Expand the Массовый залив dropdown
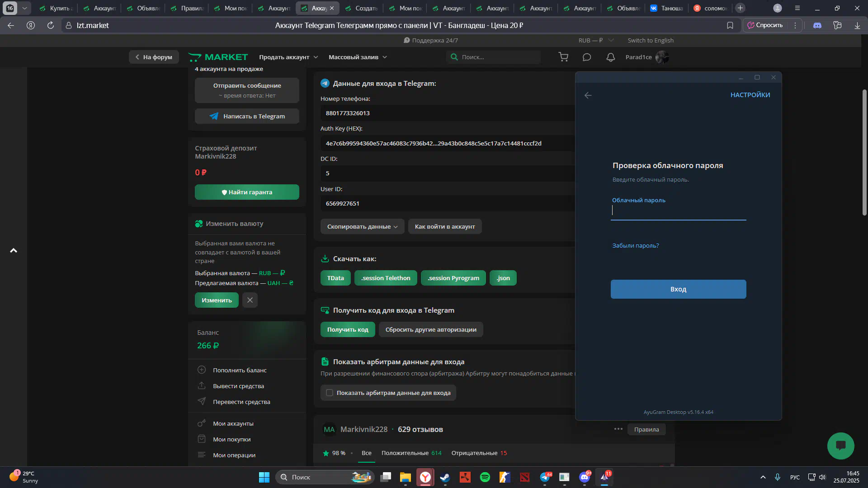The height and width of the screenshot is (488, 868). click(358, 57)
